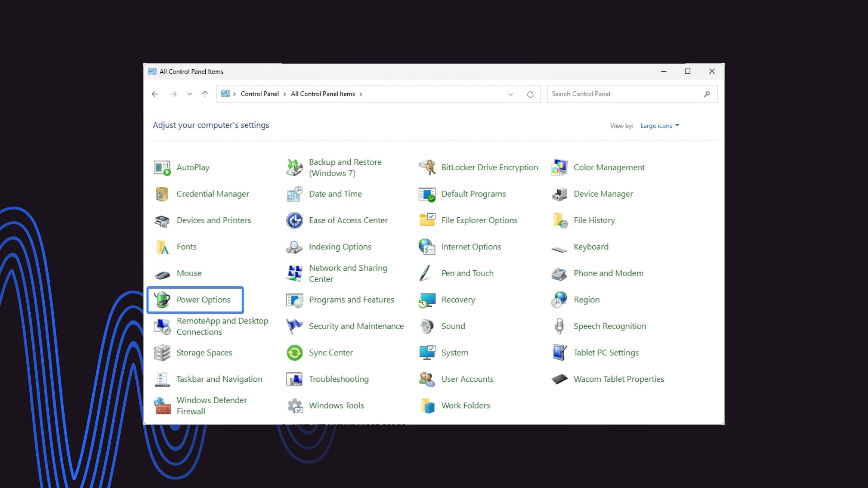Click the Devices and Printers icon

[162, 221]
